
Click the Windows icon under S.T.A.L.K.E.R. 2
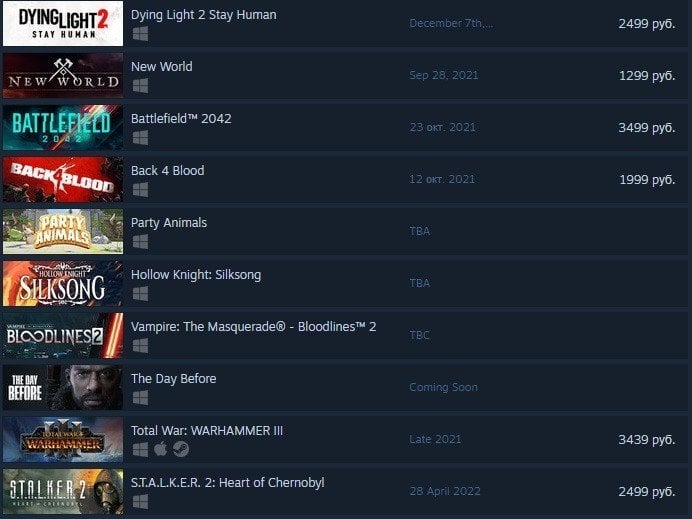click(140, 502)
